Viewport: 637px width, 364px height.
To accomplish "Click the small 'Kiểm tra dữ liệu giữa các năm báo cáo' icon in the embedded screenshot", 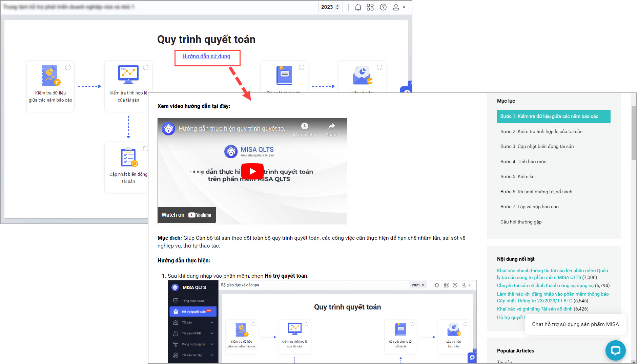I will point(241,330).
